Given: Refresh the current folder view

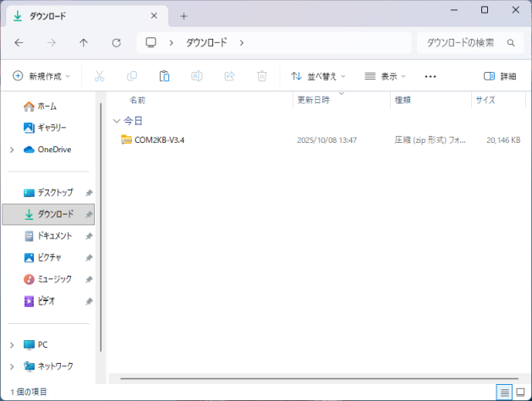Looking at the screenshot, I should [117, 42].
